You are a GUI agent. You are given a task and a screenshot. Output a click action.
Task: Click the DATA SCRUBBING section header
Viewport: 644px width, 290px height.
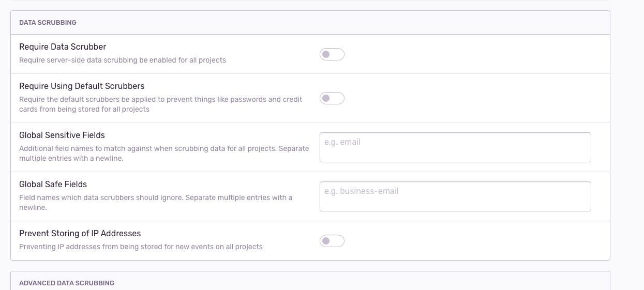(x=48, y=23)
